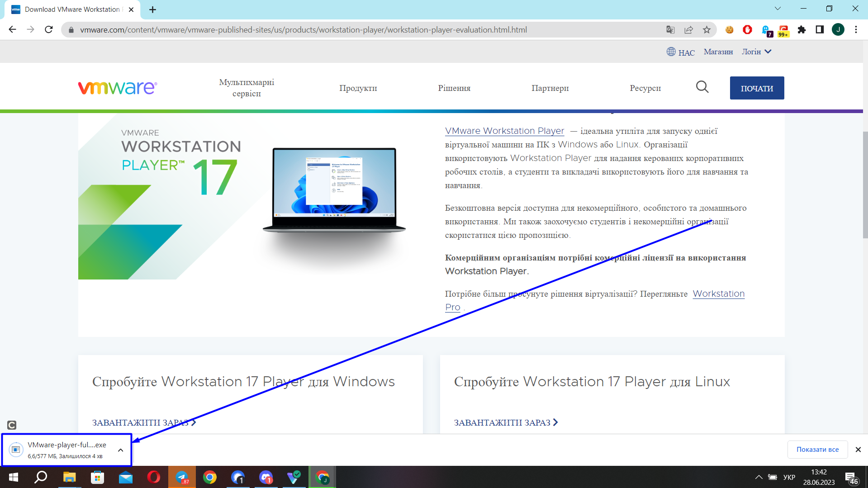This screenshot has width=868, height=488.
Task: Open the VMware Workstation Player link
Action: click(504, 131)
